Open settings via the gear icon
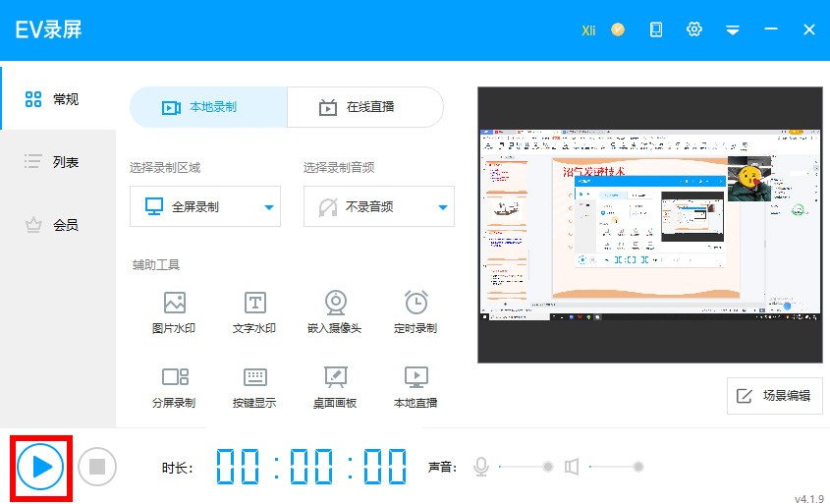 (694, 29)
